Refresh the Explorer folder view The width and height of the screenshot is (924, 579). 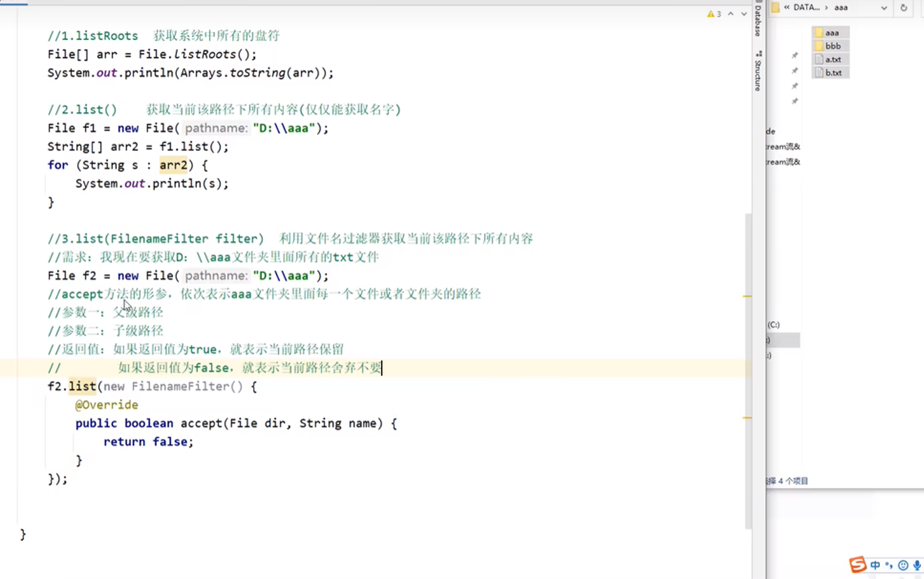903,8
